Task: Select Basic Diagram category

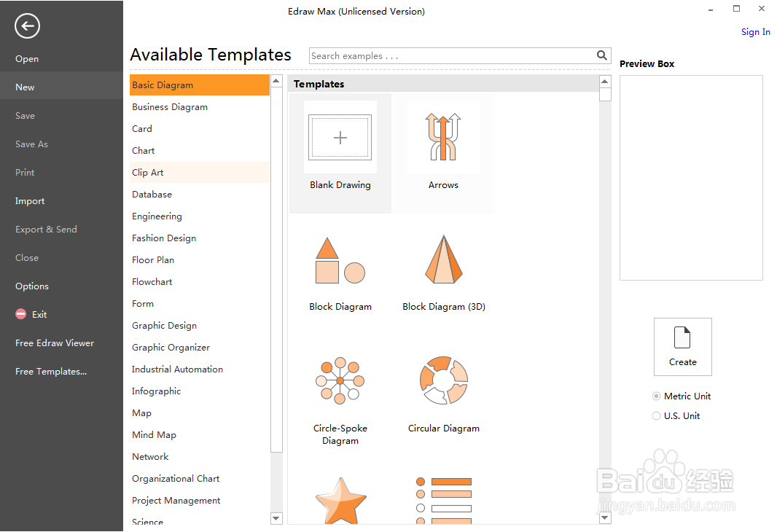Action: [x=200, y=85]
